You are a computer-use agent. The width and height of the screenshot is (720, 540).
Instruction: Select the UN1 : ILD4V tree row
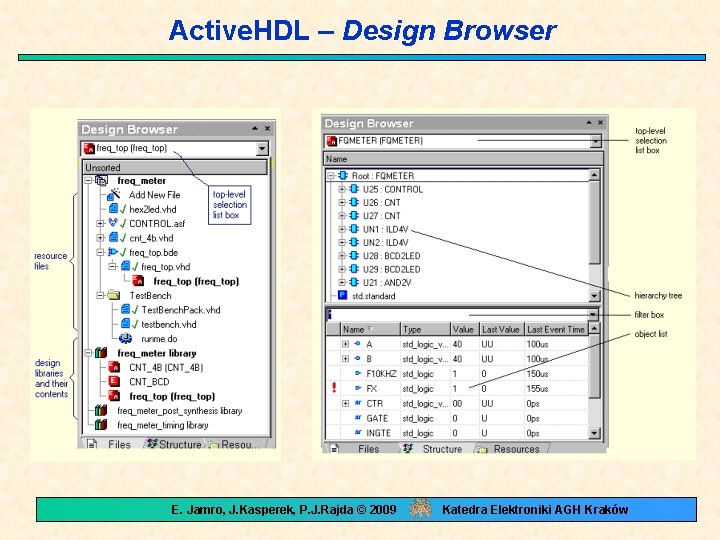[385, 229]
